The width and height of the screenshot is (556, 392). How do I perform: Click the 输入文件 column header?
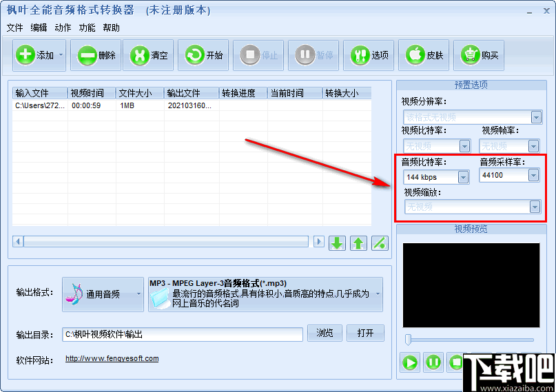[40, 93]
